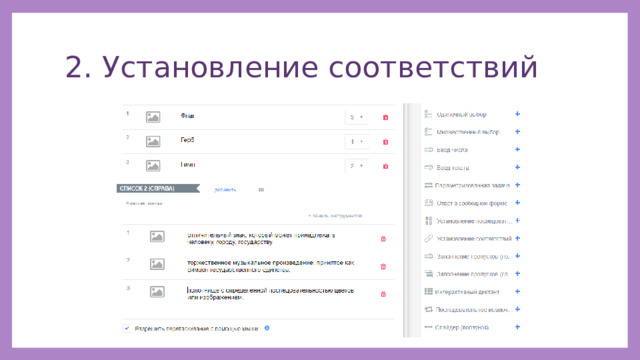Click the Герб item text field
This screenshot has width=640, height=360.
(x=187, y=140)
